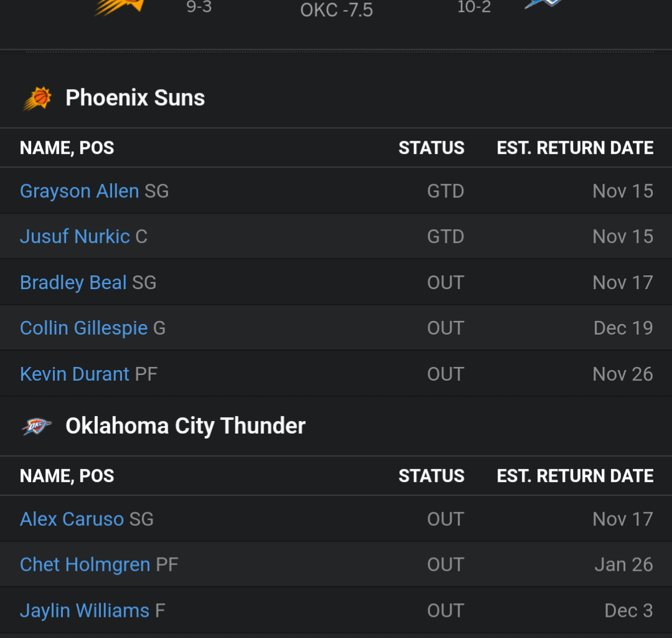Select the Suns basketball logo next to team name
Image resolution: width=672 pixels, height=638 pixels.
(37, 97)
